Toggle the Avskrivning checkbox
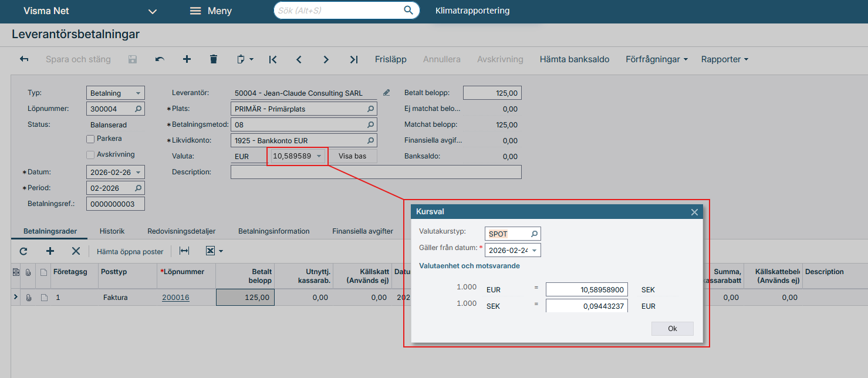 tap(90, 155)
